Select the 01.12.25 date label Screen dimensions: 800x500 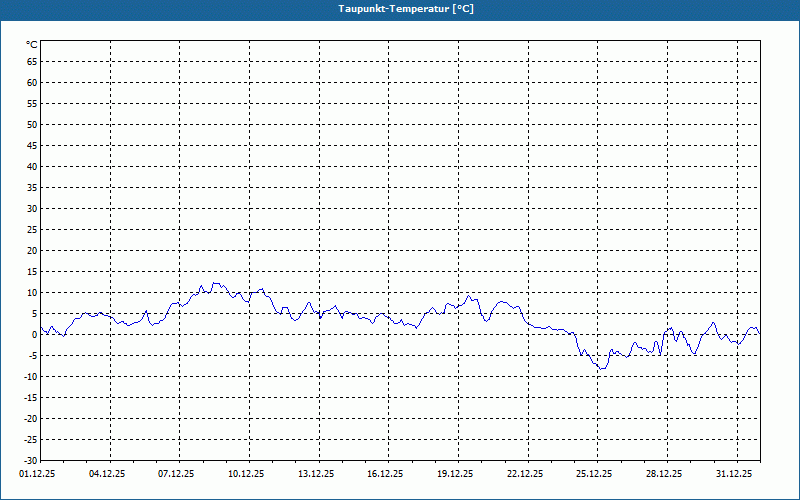point(37,474)
